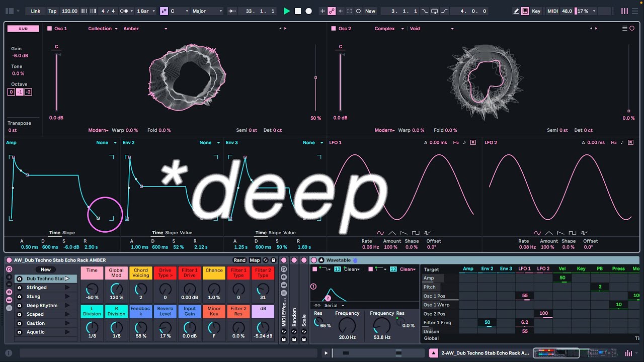Click LFO 1 retrigger R icon

(x=473, y=143)
